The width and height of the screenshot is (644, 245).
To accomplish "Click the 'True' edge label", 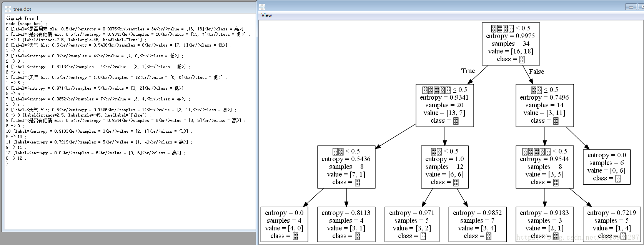I will (468, 71).
